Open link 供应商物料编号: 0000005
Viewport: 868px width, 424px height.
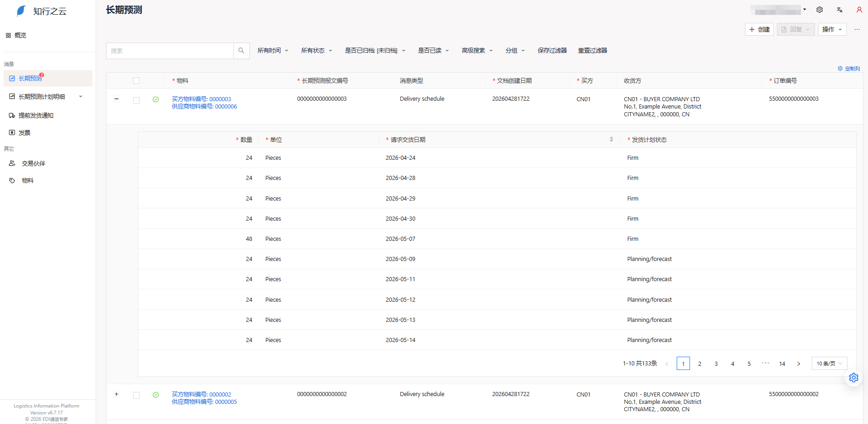coord(204,402)
